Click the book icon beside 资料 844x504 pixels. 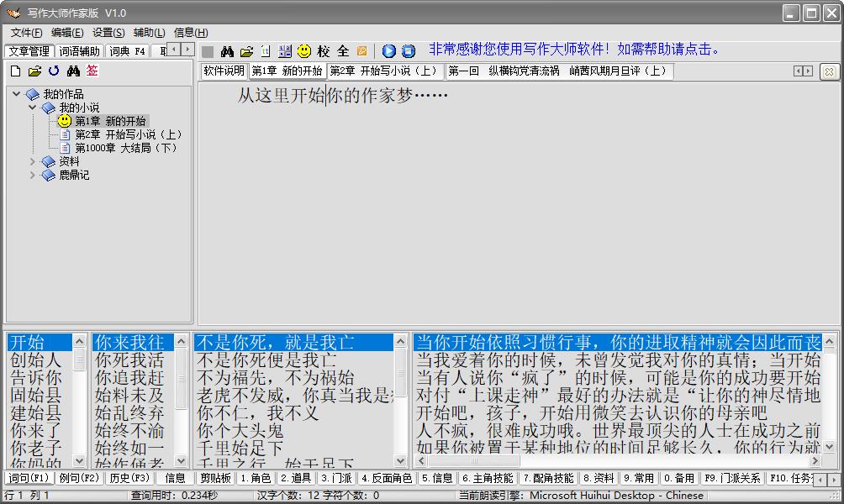(49, 161)
